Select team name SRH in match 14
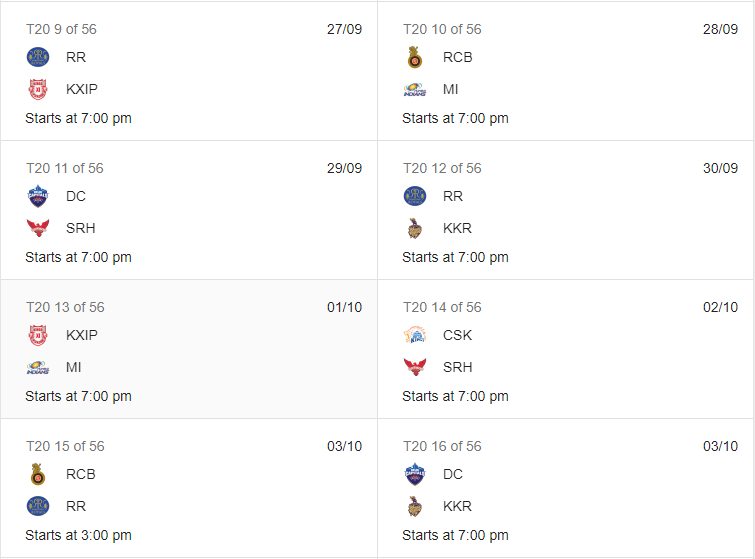This screenshot has height=559, width=755. click(x=458, y=367)
